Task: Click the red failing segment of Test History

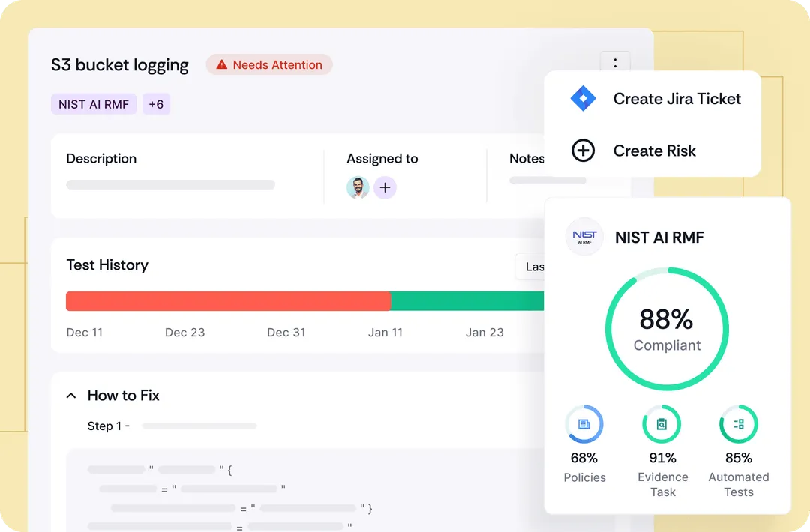Action: click(x=228, y=301)
